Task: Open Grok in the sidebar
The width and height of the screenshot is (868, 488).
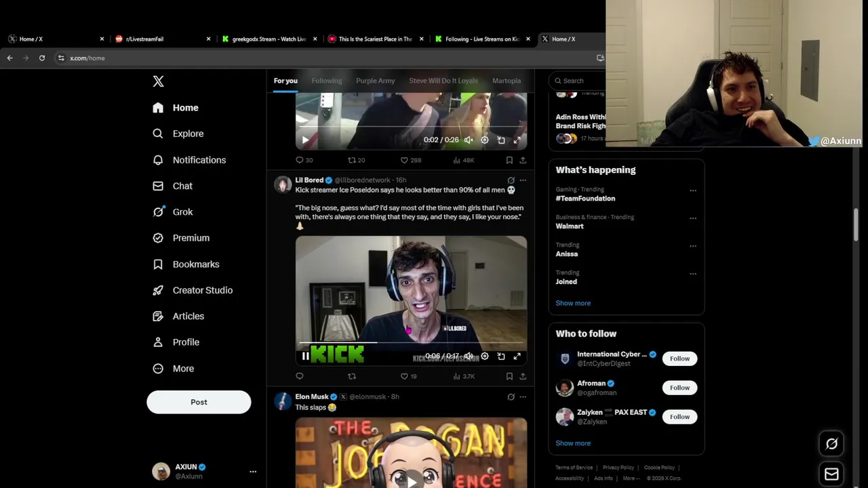Action: [x=173, y=211]
